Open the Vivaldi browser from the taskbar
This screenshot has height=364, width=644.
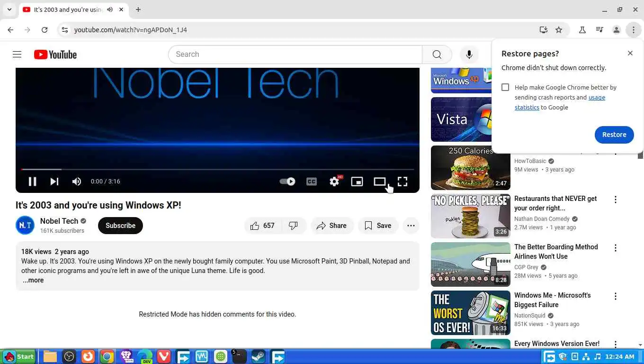(163, 356)
